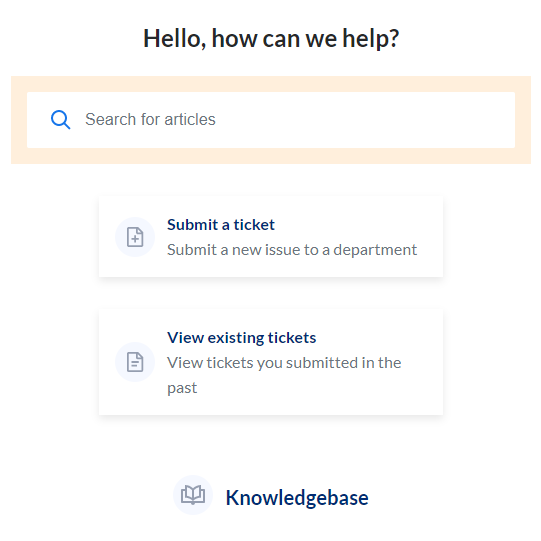Click the View existing tickets document icon
Viewport: 541px width, 541px height.
[135, 362]
